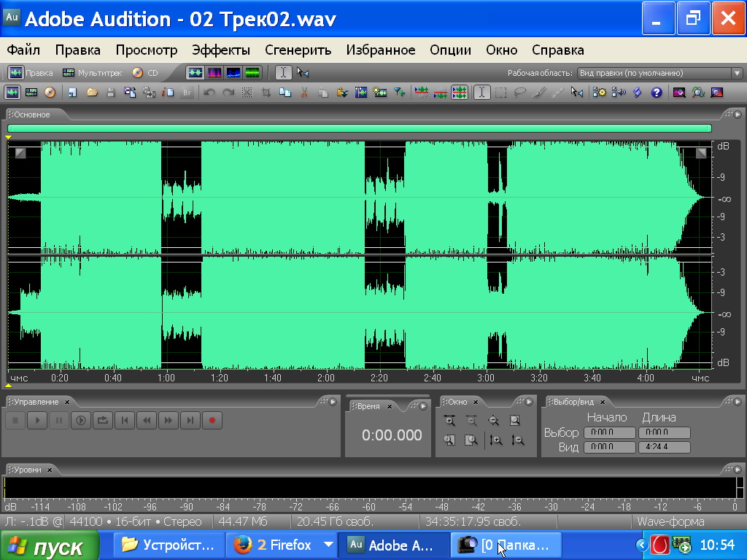This screenshot has height=560, width=747.
Task: Open Firefox taskbar group dropdown arrow
Action: (x=329, y=544)
